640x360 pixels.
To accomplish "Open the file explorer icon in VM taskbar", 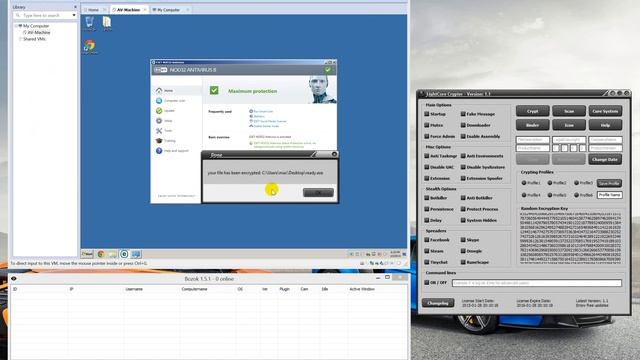I will pyautogui.click(x=112, y=254).
